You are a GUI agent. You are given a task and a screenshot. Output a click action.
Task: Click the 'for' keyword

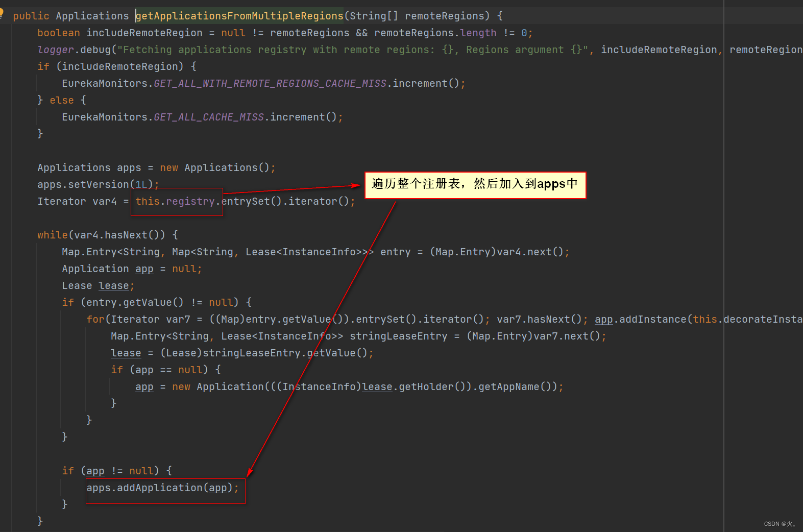[95, 319]
